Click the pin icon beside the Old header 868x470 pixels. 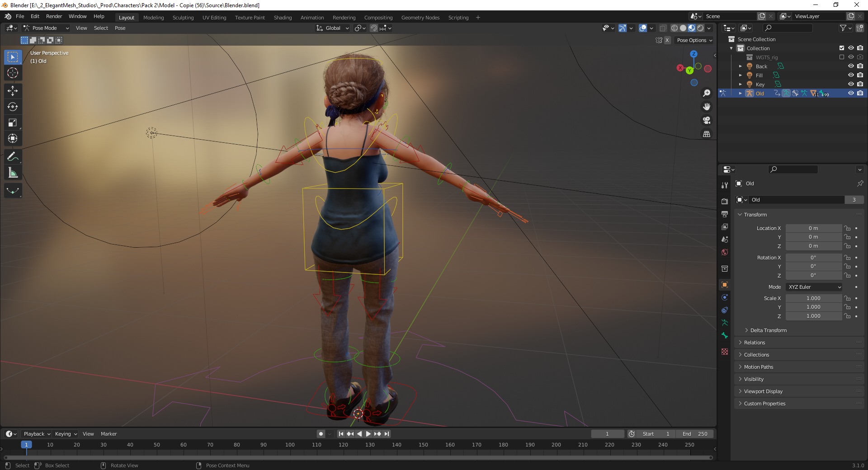click(860, 183)
